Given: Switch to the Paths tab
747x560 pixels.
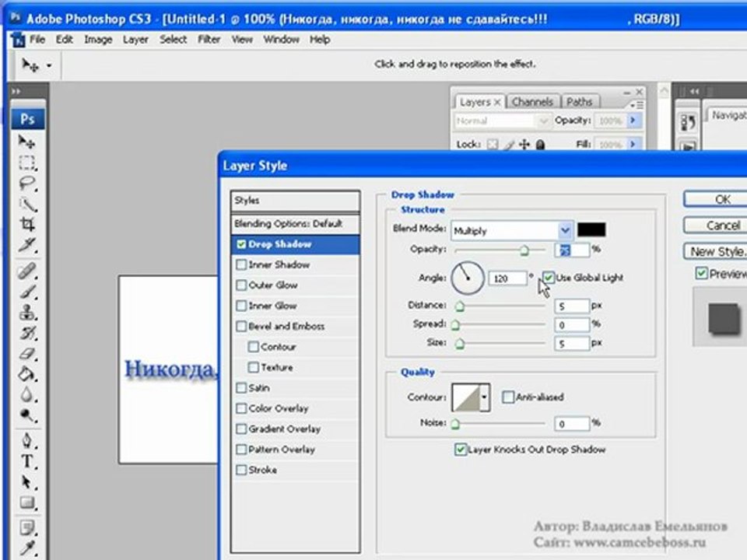Looking at the screenshot, I should click(x=579, y=102).
